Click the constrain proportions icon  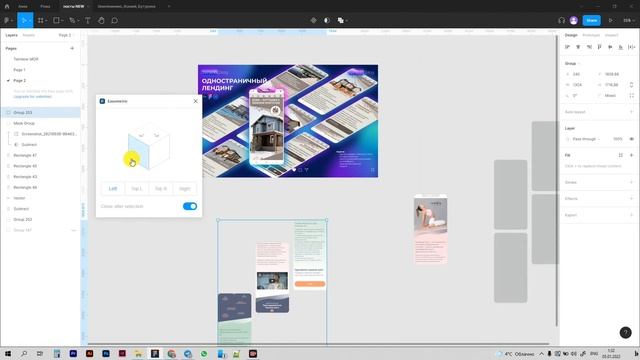[x=631, y=85]
